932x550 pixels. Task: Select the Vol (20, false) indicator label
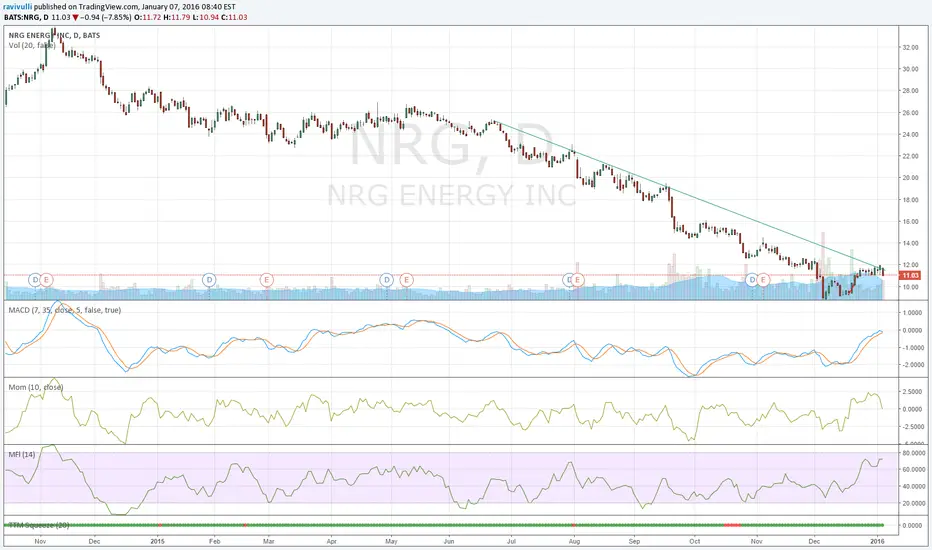click(x=32, y=45)
